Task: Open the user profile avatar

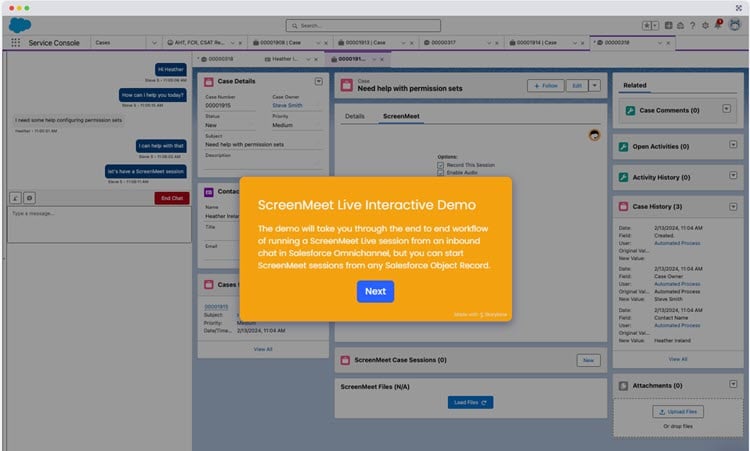Action: 735,25
